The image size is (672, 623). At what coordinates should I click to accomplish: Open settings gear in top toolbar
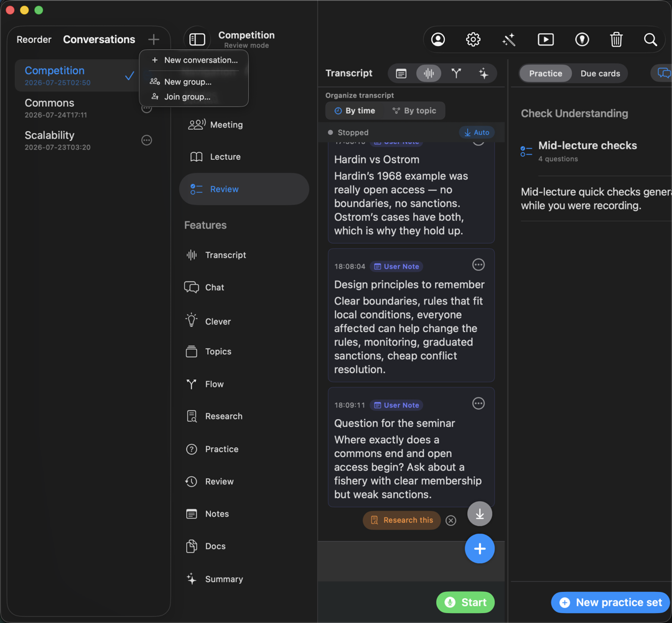click(473, 39)
